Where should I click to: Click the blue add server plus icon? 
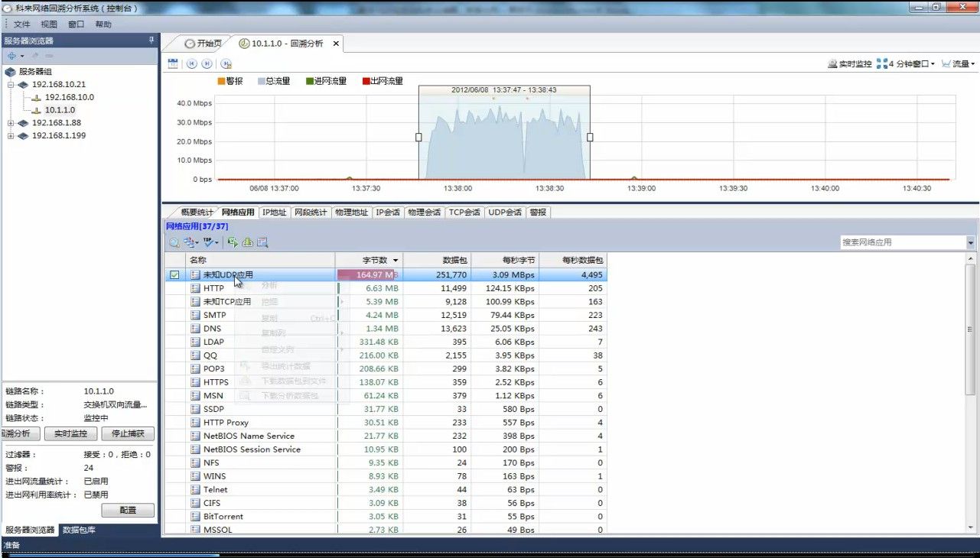pyautogui.click(x=11, y=56)
